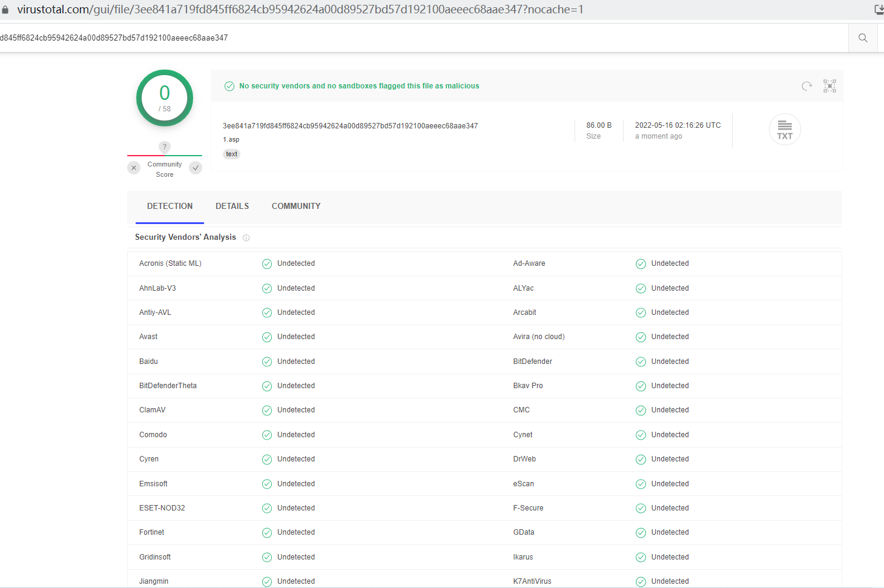Image resolution: width=884 pixels, height=588 pixels.
Task: Click the Security Vendors' Analysis heading
Action: 185,237
